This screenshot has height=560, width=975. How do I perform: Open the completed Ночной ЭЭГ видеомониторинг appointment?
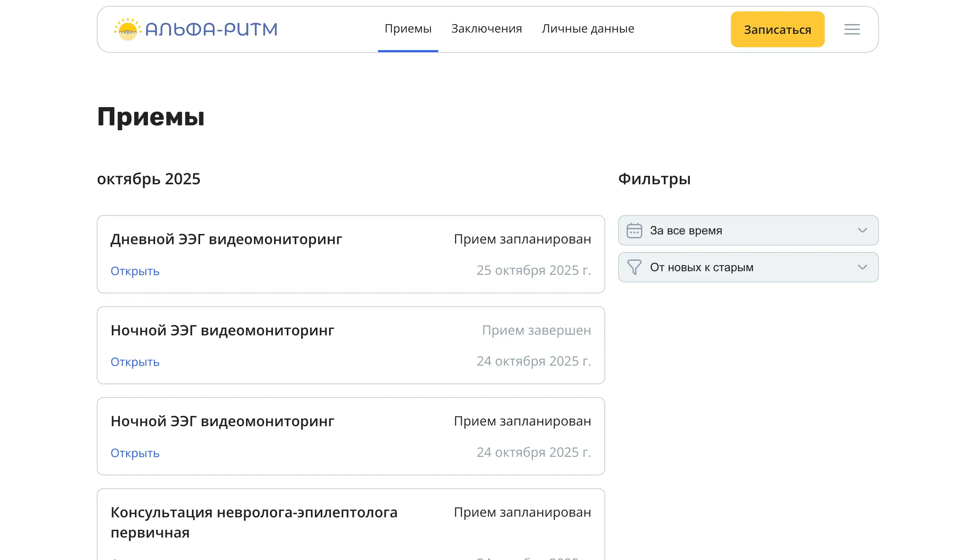click(x=135, y=362)
